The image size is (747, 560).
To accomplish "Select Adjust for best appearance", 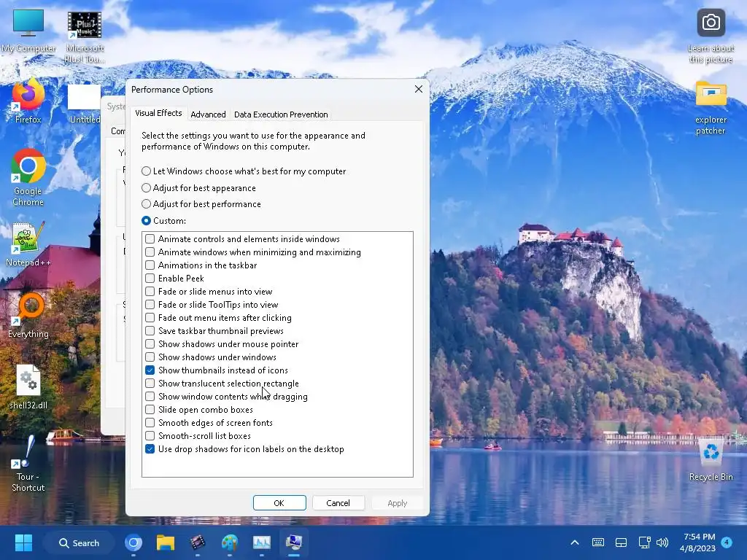I will tap(198, 188).
